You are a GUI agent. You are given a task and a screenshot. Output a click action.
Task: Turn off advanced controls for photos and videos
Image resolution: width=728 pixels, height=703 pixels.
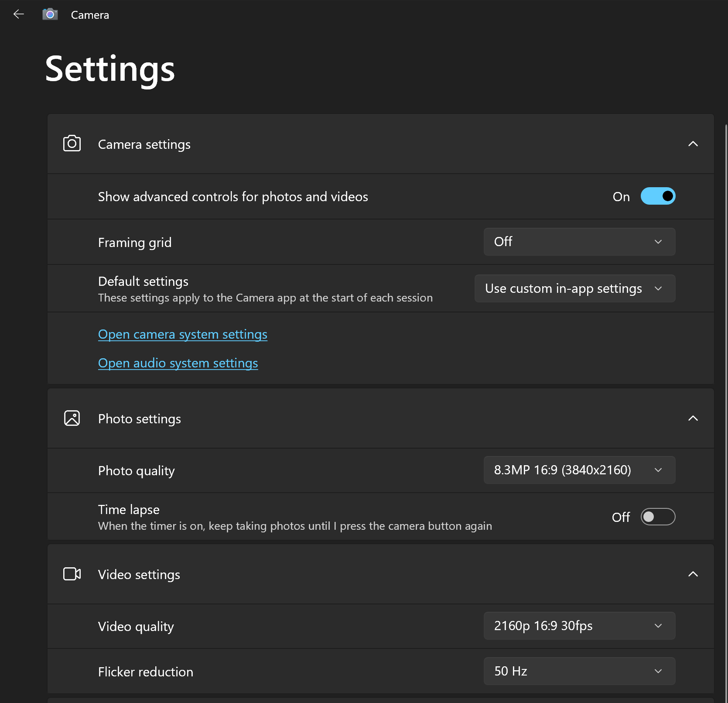coord(658,196)
